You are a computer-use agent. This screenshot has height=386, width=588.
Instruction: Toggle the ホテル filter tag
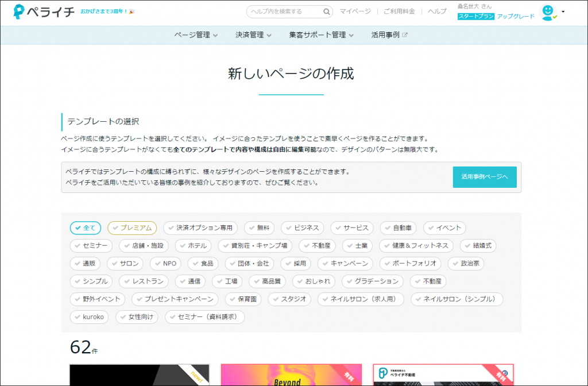point(193,246)
